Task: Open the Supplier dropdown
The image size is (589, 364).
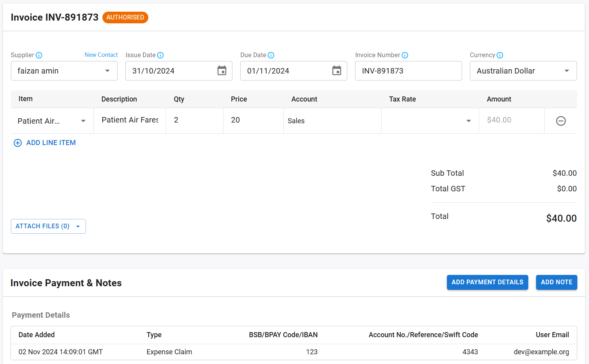Action: (x=107, y=71)
